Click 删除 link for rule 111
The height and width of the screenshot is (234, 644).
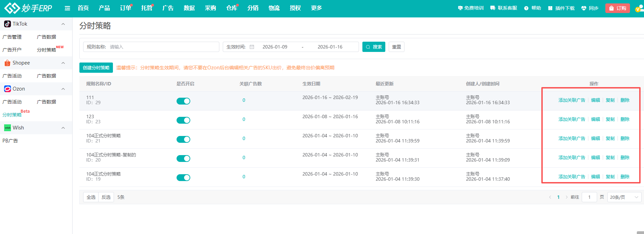coord(625,100)
